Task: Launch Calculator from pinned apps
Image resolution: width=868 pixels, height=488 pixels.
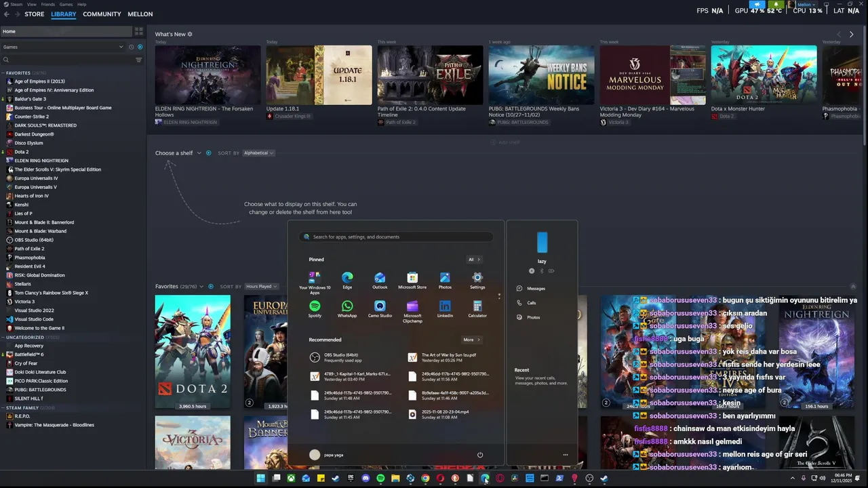Action: pos(477,309)
